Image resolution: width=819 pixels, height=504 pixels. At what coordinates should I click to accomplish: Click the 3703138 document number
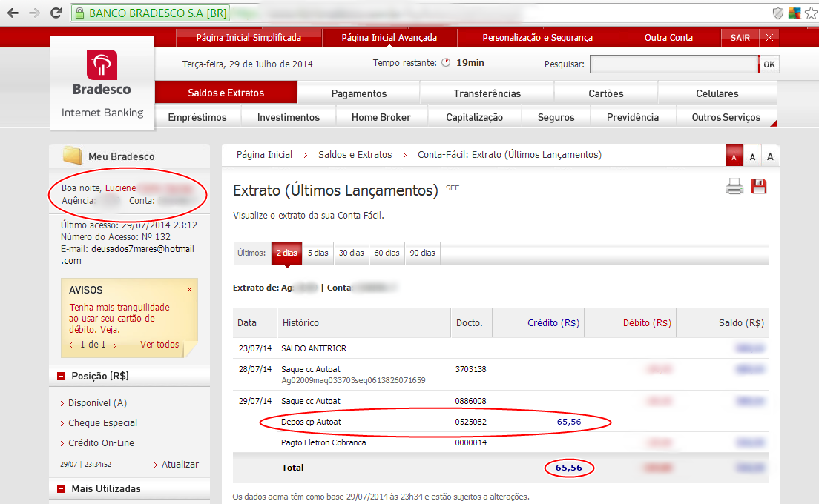470,369
